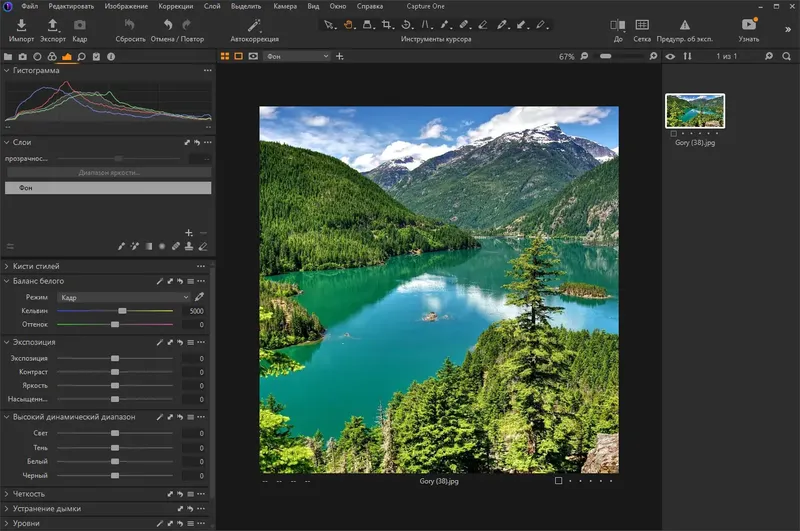Screen dimensions: 800x531
Task: Run Автокоррекция magic wand
Action: (254, 24)
